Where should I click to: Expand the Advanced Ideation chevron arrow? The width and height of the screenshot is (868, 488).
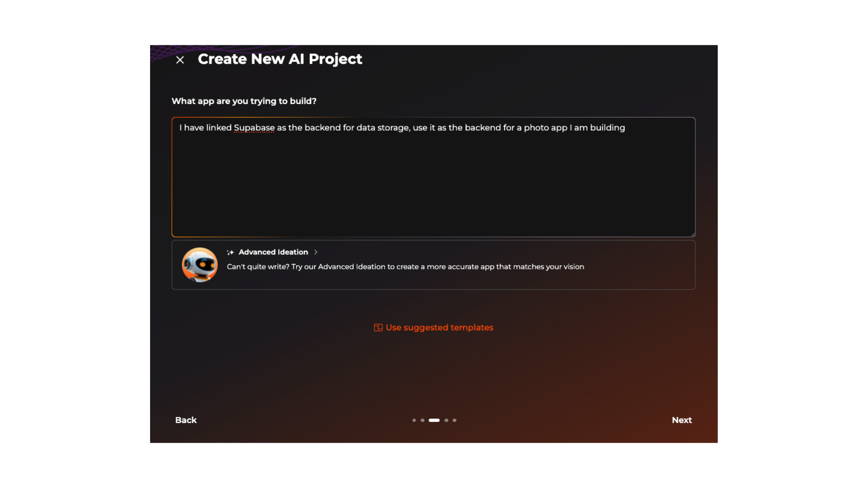(x=316, y=252)
